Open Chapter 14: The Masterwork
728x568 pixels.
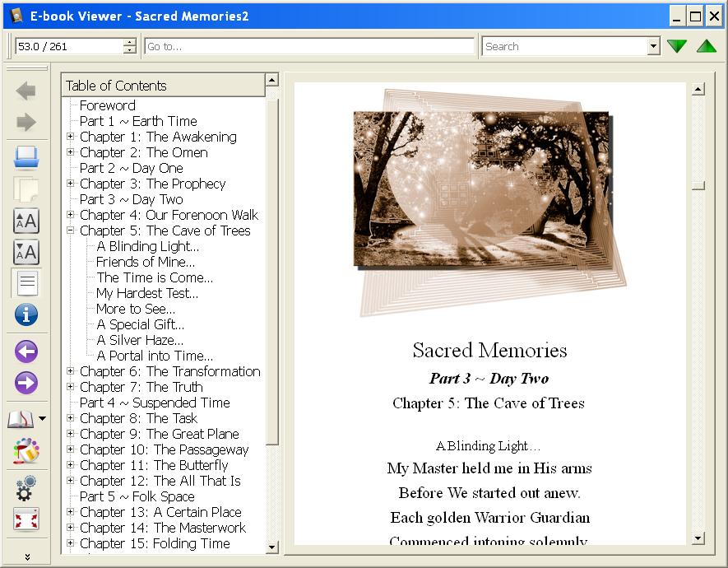(x=163, y=528)
